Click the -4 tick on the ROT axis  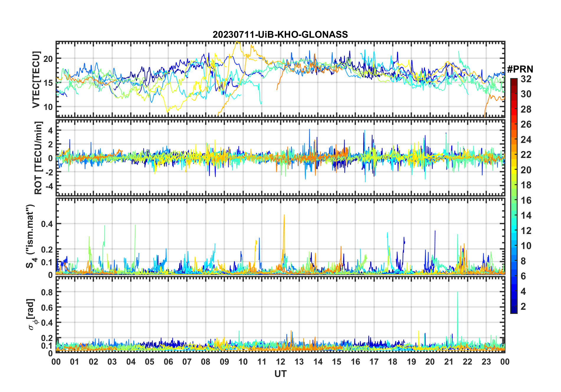pos(49,186)
